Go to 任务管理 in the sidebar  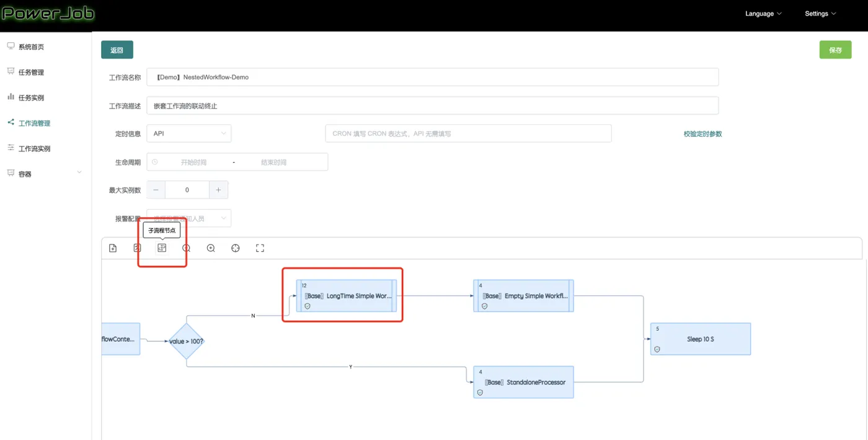tap(31, 72)
